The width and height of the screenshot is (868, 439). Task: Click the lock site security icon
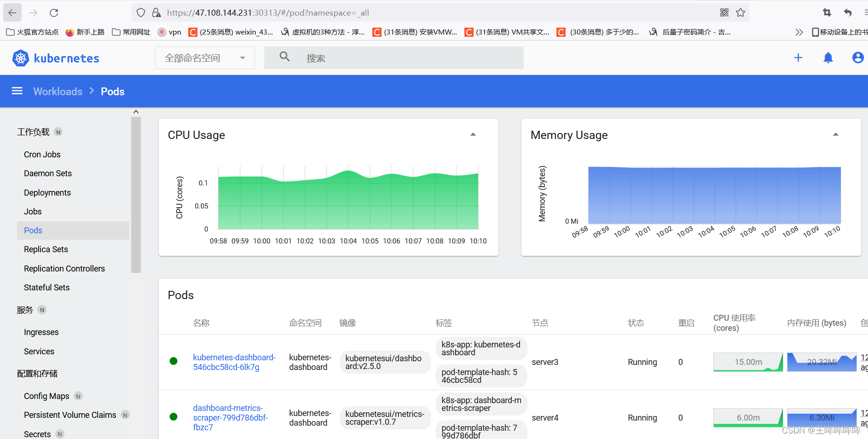pyautogui.click(x=156, y=12)
